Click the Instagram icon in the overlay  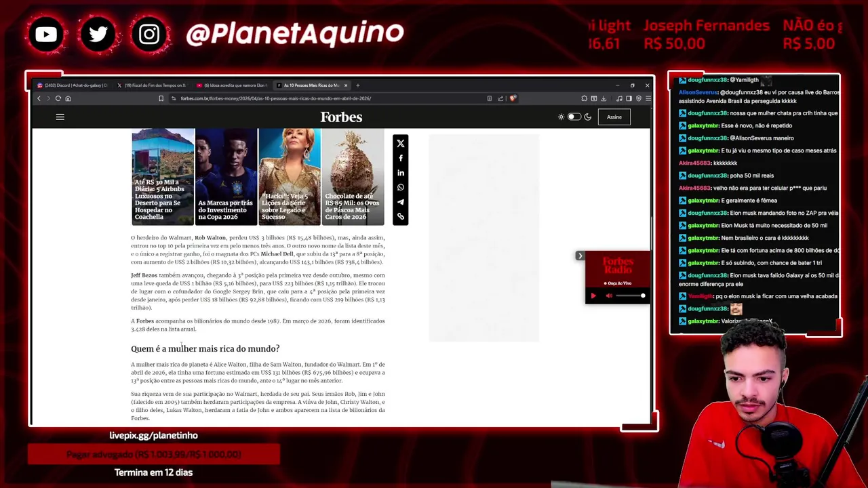149,34
